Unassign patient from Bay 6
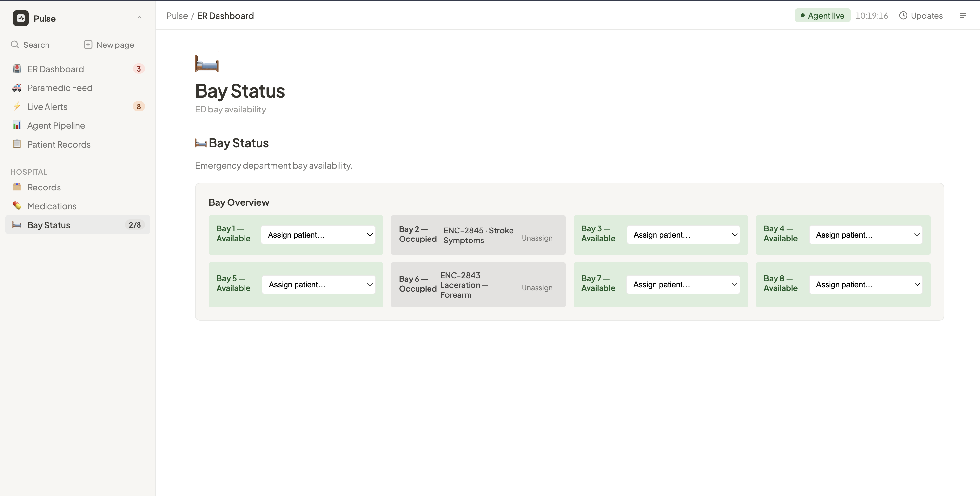 pyautogui.click(x=537, y=288)
